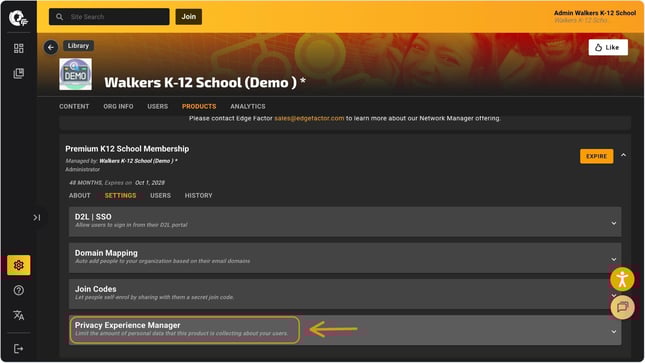The width and height of the screenshot is (645, 363).
Task: Click the Like button
Action: point(608,47)
